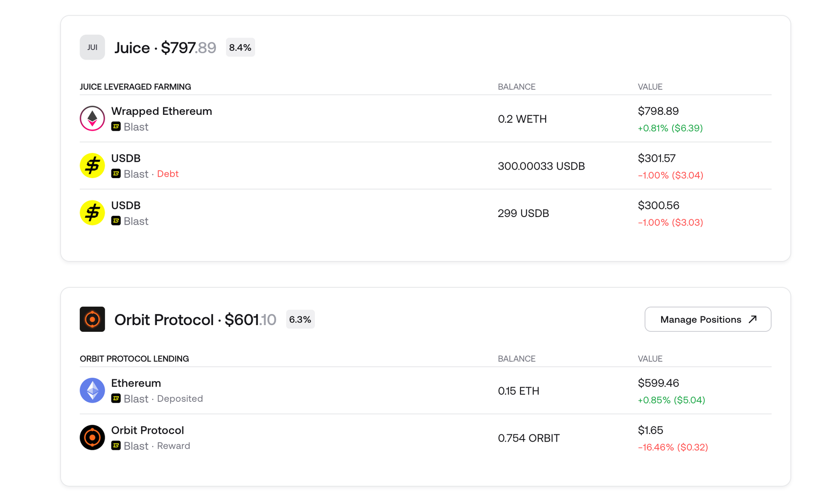This screenshot has height=504, width=838.
Task: Click VALUE column header in Juice table
Action: coord(650,87)
